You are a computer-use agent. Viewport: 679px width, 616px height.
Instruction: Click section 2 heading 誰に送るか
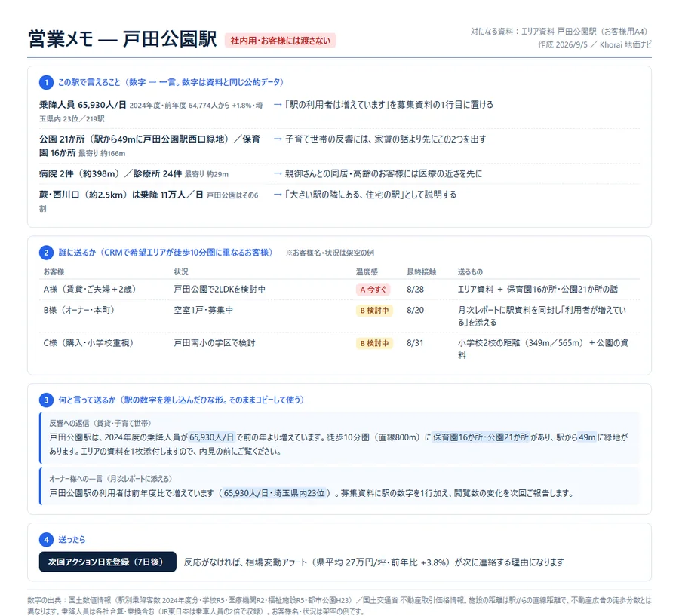(165, 253)
